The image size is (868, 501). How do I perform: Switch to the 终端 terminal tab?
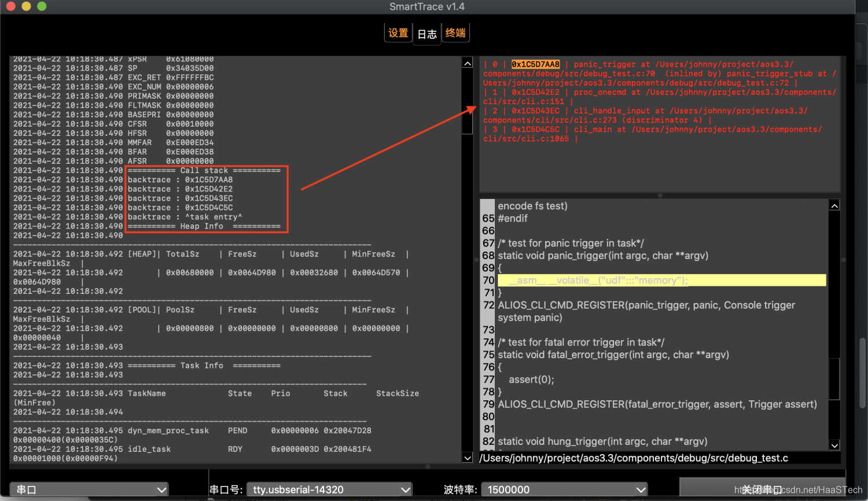coord(455,33)
